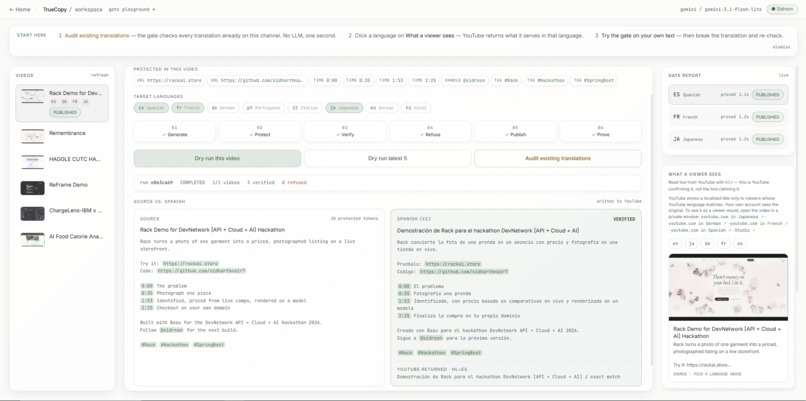This screenshot has height=401, width=806.
Task: Click the Sidreon account badge
Action: [x=782, y=9]
